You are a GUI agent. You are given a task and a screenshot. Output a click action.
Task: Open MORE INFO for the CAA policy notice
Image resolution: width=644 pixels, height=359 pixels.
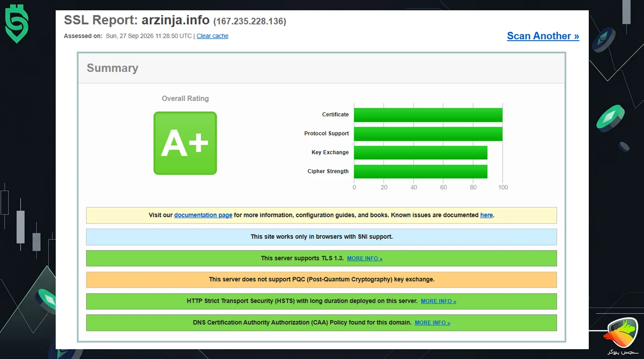click(x=432, y=323)
